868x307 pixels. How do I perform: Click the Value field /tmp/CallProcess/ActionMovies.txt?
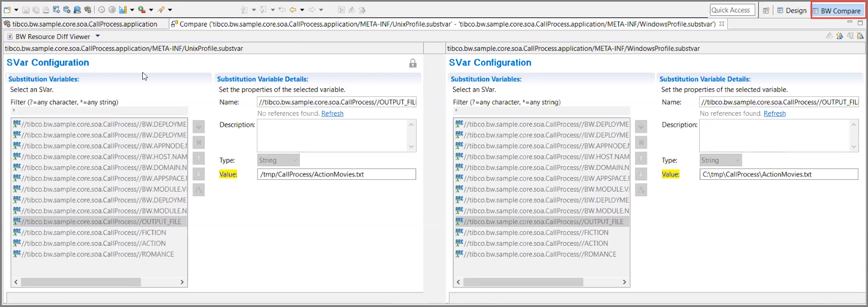(x=337, y=174)
